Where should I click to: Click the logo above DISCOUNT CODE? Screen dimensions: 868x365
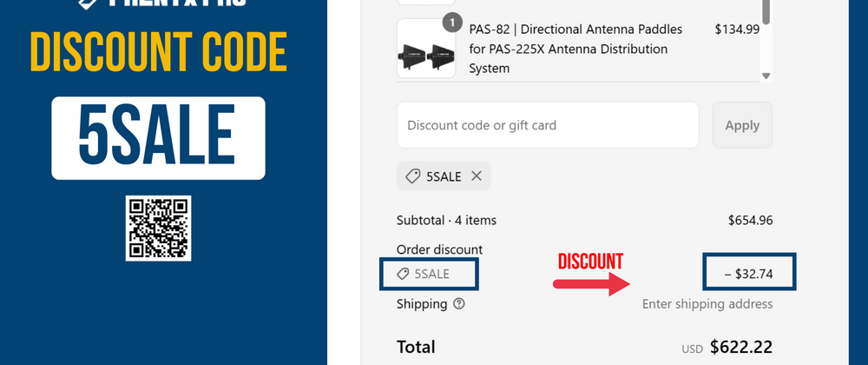tap(158, 4)
